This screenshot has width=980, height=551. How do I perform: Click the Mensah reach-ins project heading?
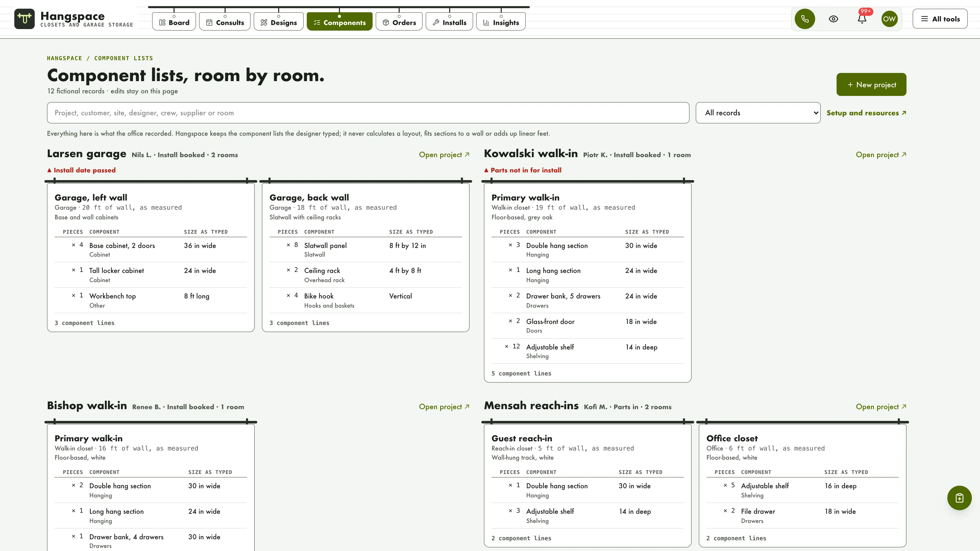531,406
